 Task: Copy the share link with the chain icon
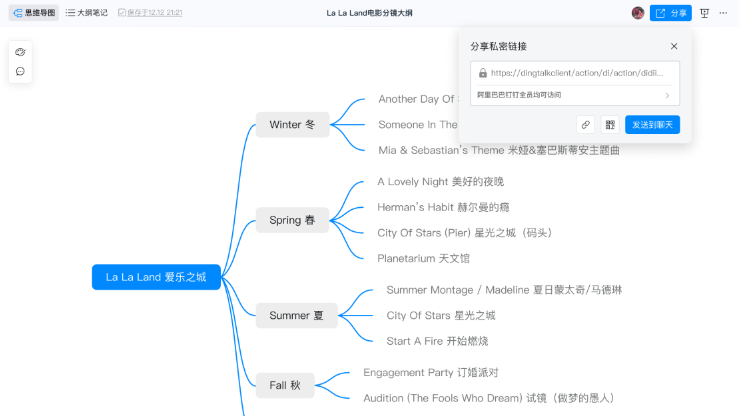click(x=585, y=125)
